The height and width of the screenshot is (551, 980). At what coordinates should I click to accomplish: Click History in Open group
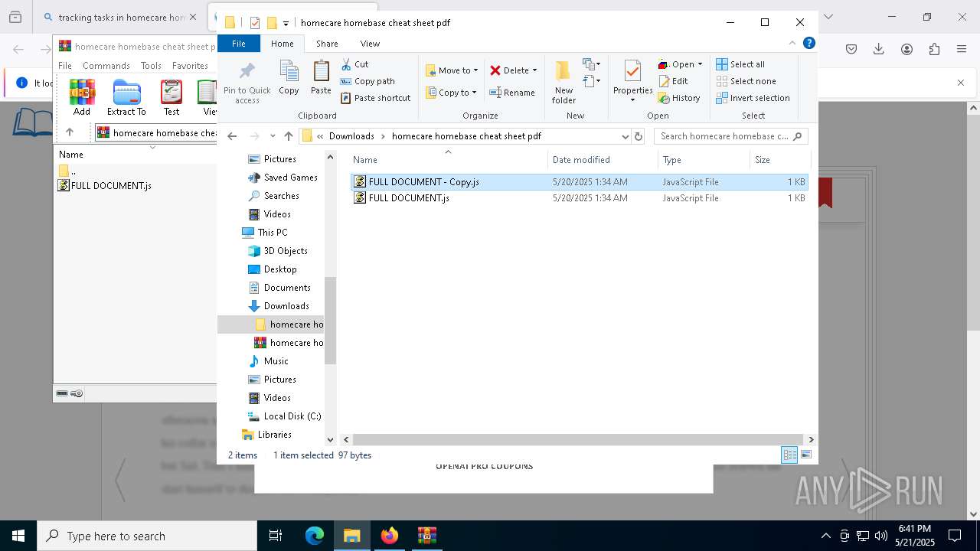point(679,98)
